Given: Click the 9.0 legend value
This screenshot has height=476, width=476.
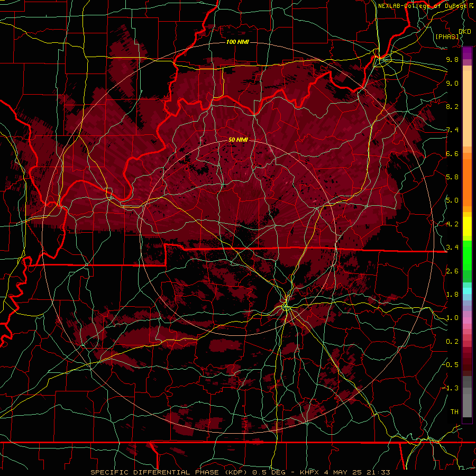Looking at the screenshot, I should click(x=452, y=83).
